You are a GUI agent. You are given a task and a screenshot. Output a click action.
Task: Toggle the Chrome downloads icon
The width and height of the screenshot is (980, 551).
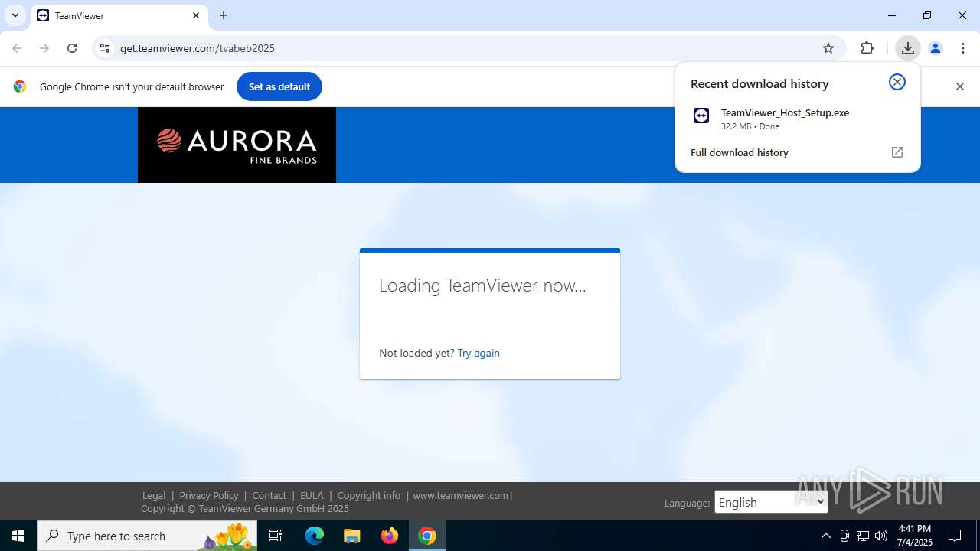908,48
